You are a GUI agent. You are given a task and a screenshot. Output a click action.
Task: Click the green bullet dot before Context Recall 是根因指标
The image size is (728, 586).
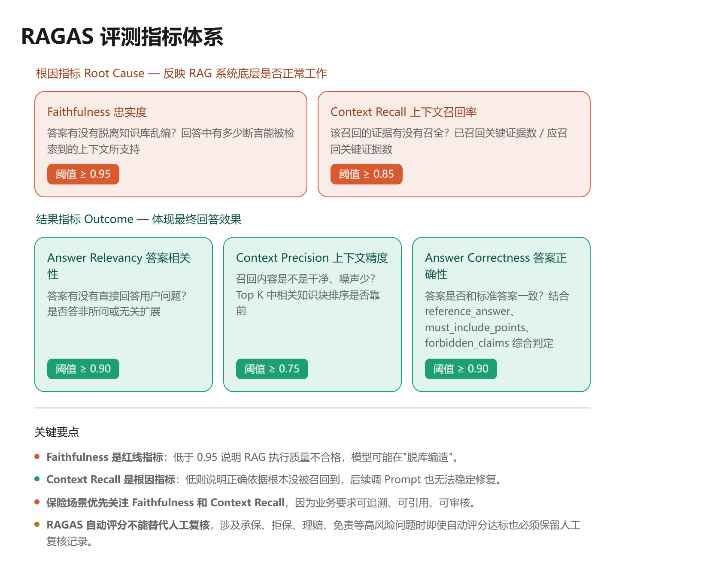[x=37, y=479]
